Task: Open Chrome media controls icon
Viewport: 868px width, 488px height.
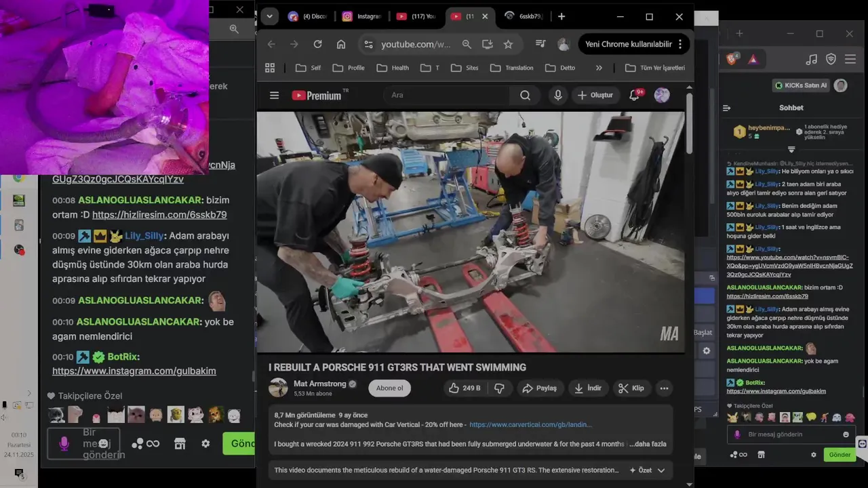Action: pyautogui.click(x=540, y=44)
